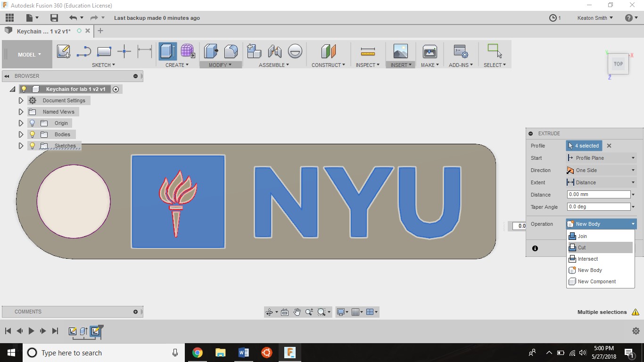644x362 pixels.
Task: Choose New Body from Operation list
Action: point(600,270)
